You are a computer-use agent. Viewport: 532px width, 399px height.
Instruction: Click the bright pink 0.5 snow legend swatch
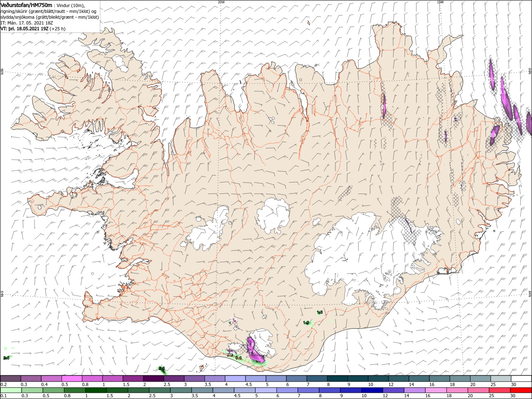[x=72, y=378]
